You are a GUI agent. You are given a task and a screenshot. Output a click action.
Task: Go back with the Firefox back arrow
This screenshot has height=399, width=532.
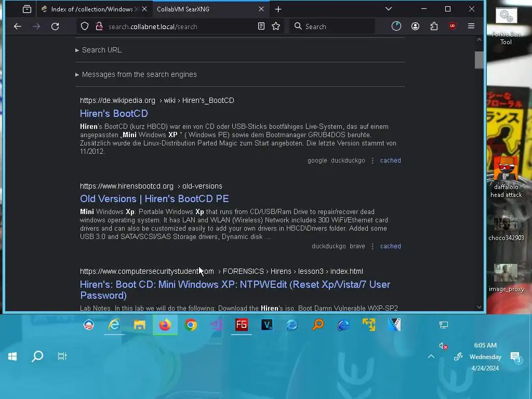(18, 26)
